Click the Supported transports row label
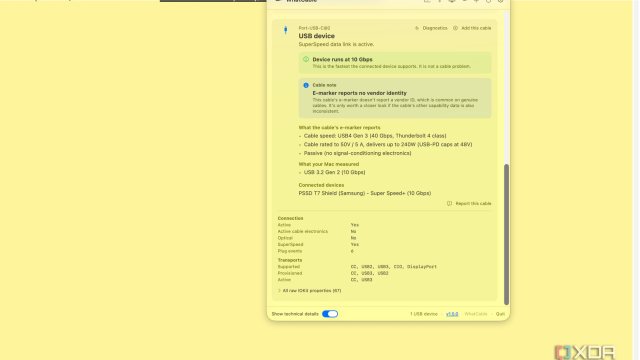The image size is (640, 360). pos(289,267)
